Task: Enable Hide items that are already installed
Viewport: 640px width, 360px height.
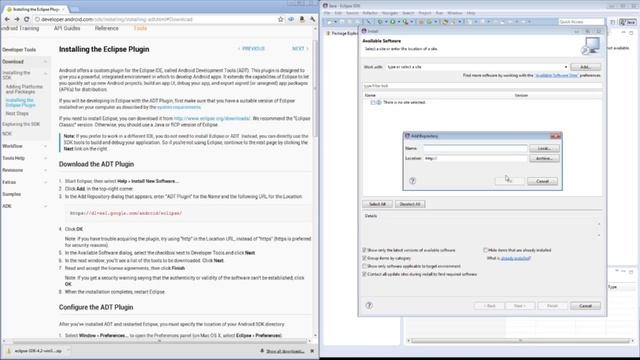Action: [485, 250]
